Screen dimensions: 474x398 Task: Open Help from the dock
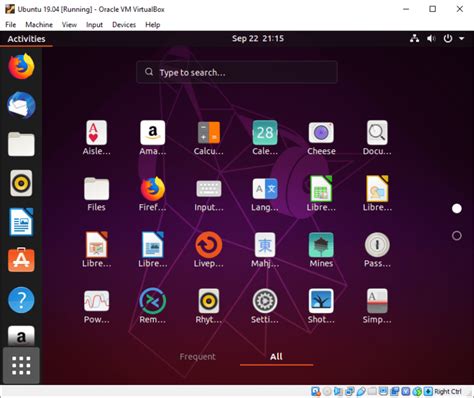point(21,300)
